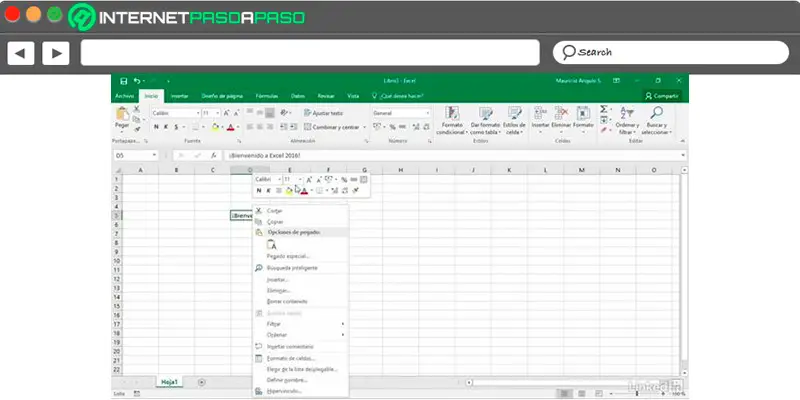Click the yellow fill color bucket in the ribbon
Image resolution: width=800 pixels, height=400 pixels.
(x=215, y=127)
